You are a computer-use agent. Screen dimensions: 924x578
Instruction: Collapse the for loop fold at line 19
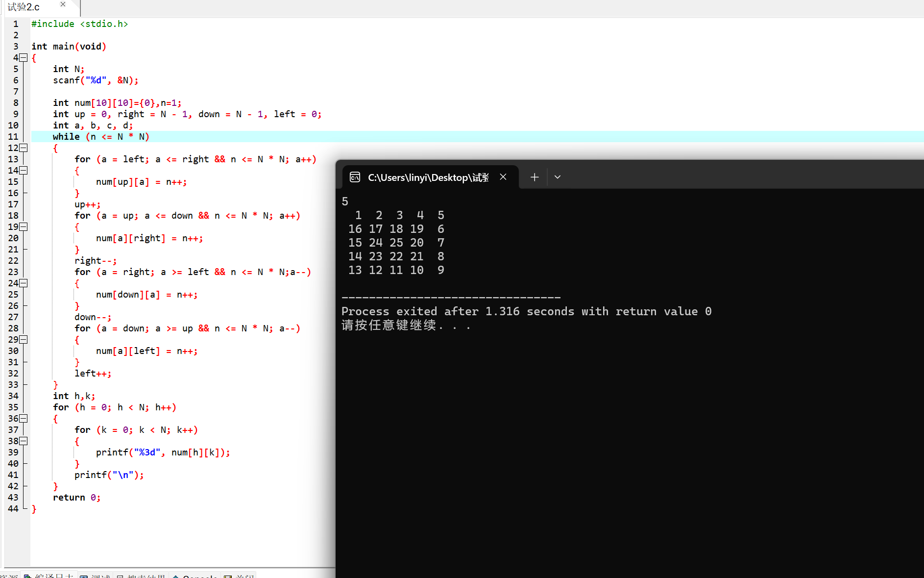coord(23,226)
